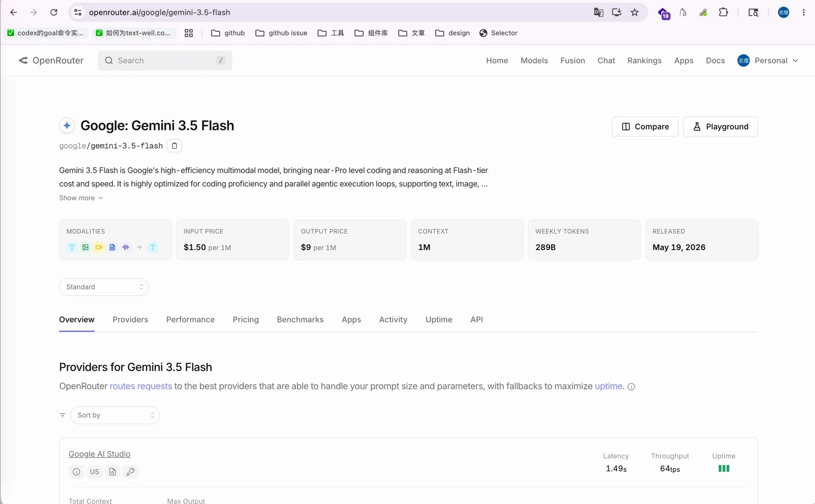Viewport: 815px width, 504px height.
Task: Open the codex的goal命令实 bookmark
Action: click(x=45, y=33)
